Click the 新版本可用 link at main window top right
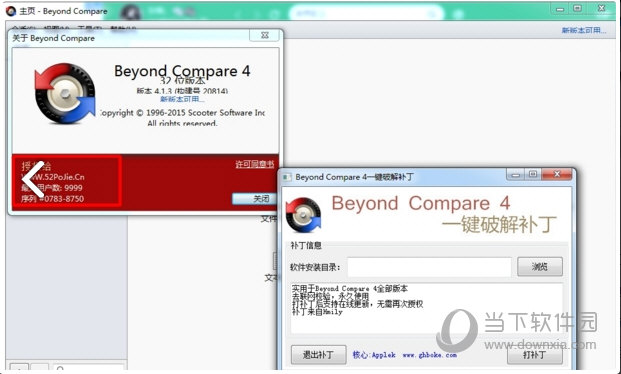Viewport: 621px width, 374px height. pos(584,30)
